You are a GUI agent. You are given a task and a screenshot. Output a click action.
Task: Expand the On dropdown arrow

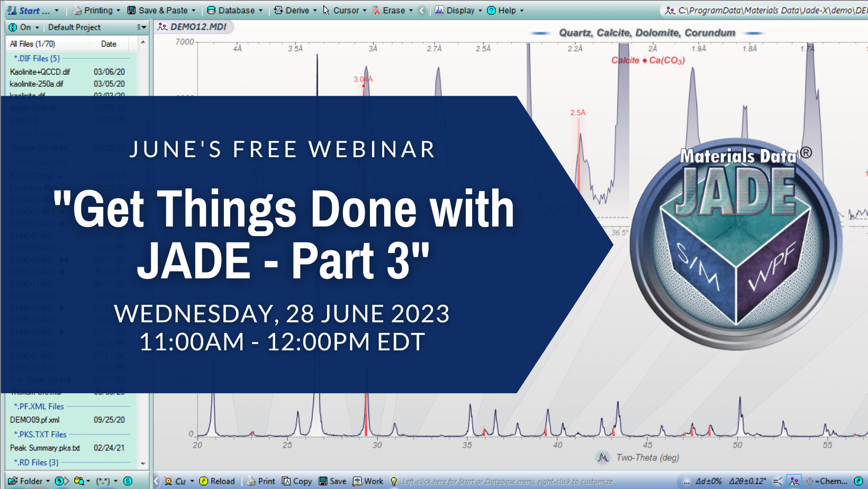37,28
